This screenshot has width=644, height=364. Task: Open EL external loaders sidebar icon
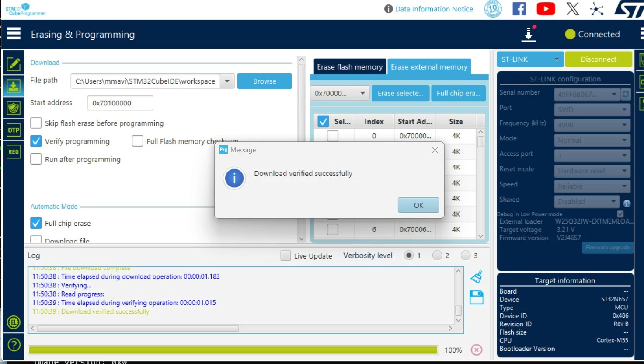pyautogui.click(x=14, y=322)
